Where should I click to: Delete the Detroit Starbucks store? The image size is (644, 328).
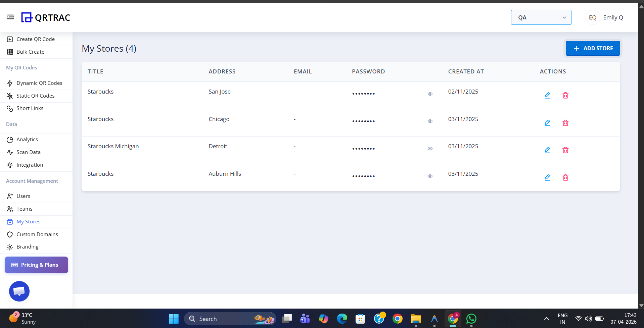565,150
